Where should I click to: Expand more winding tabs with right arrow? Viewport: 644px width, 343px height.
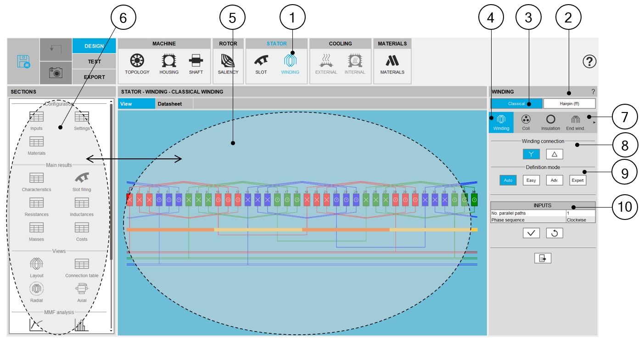(594, 123)
